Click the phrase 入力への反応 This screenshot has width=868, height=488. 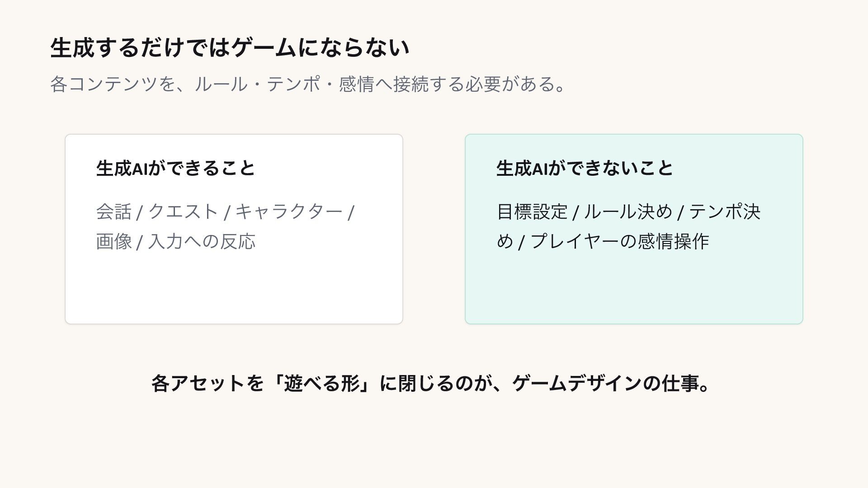click(202, 241)
